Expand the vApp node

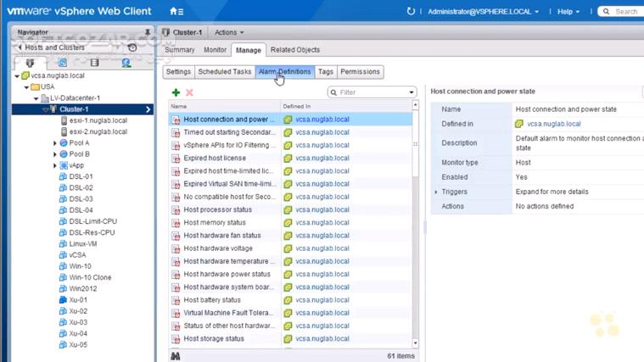coord(54,166)
